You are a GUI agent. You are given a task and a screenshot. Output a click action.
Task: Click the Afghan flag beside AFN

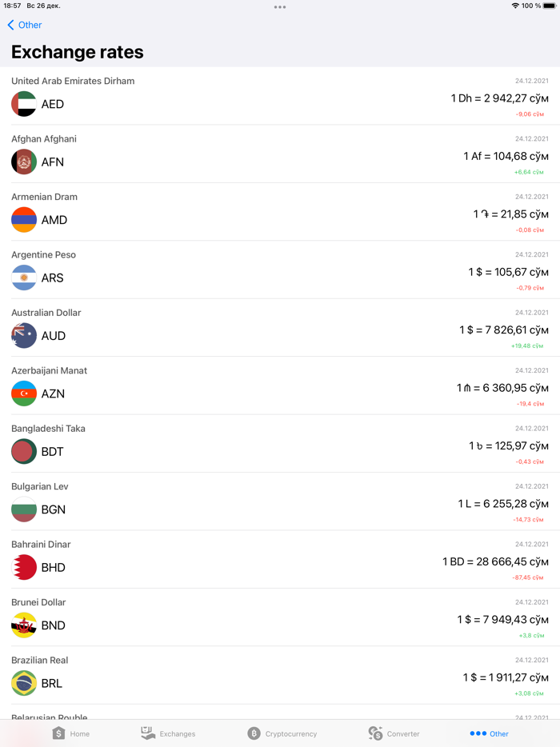point(23,162)
